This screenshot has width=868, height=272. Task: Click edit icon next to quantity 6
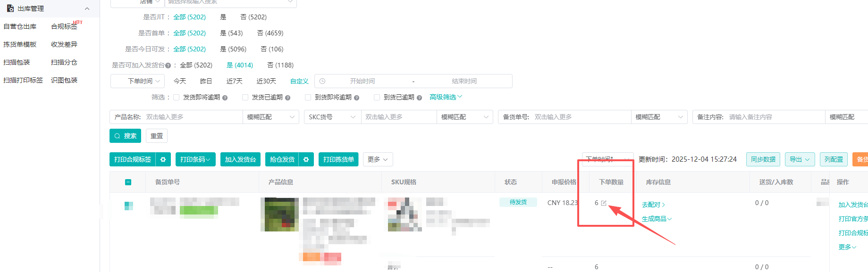point(604,203)
